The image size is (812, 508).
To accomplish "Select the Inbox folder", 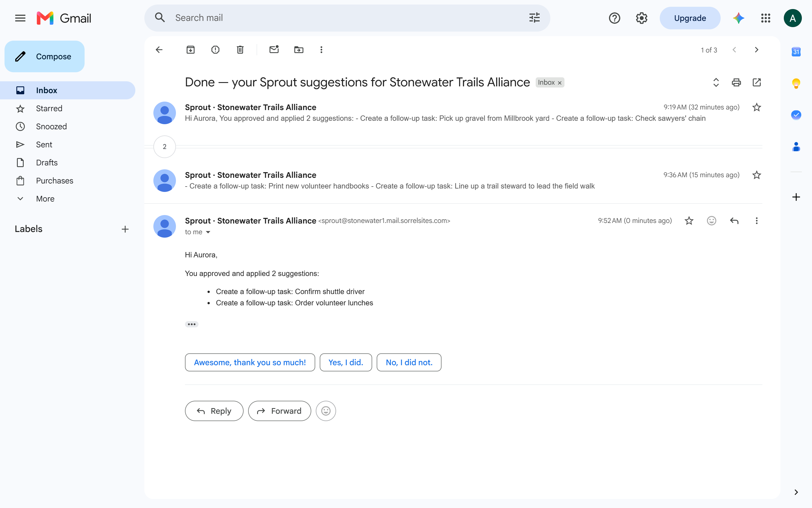I will [68, 90].
